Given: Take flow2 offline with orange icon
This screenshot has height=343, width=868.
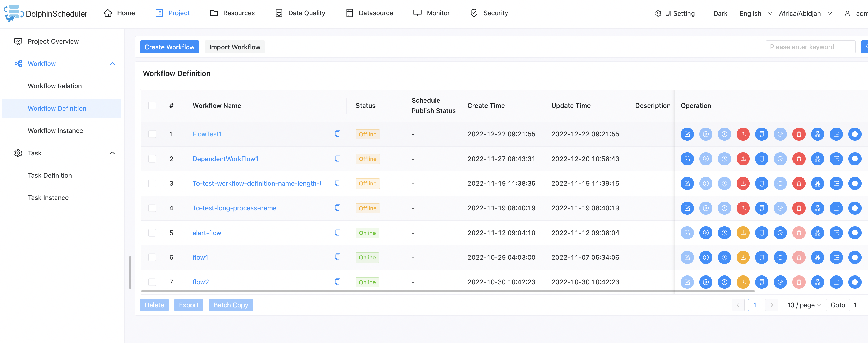Looking at the screenshot, I should pyautogui.click(x=743, y=282).
